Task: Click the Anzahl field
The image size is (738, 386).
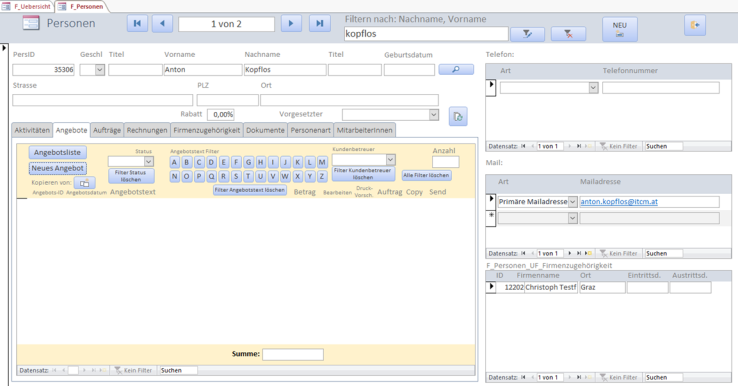Action: coord(445,162)
